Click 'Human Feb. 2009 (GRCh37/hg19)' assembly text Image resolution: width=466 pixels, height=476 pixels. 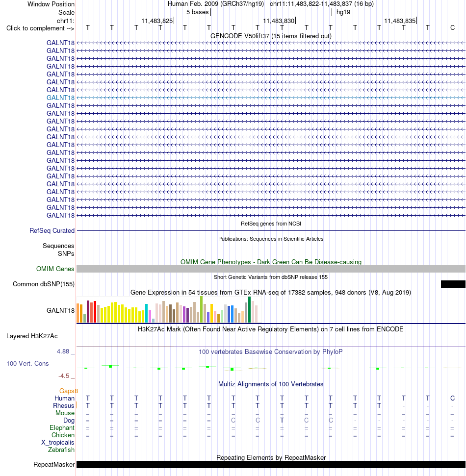tap(216, 4)
